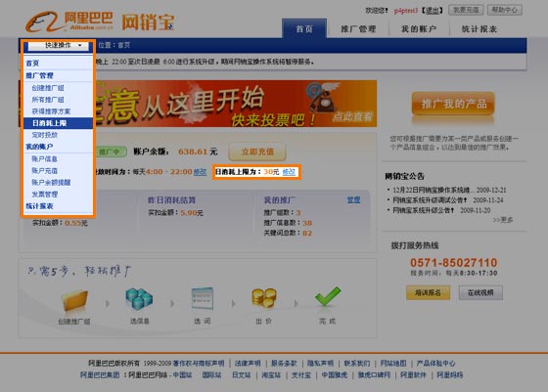Open the 快速操作 dropdown

[x=58, y=45]
